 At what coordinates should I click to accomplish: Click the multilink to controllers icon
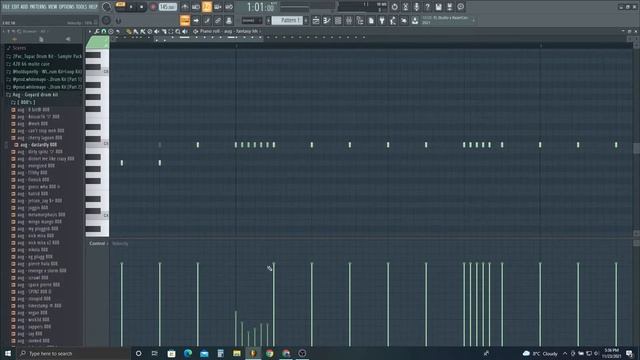point(218,20)
